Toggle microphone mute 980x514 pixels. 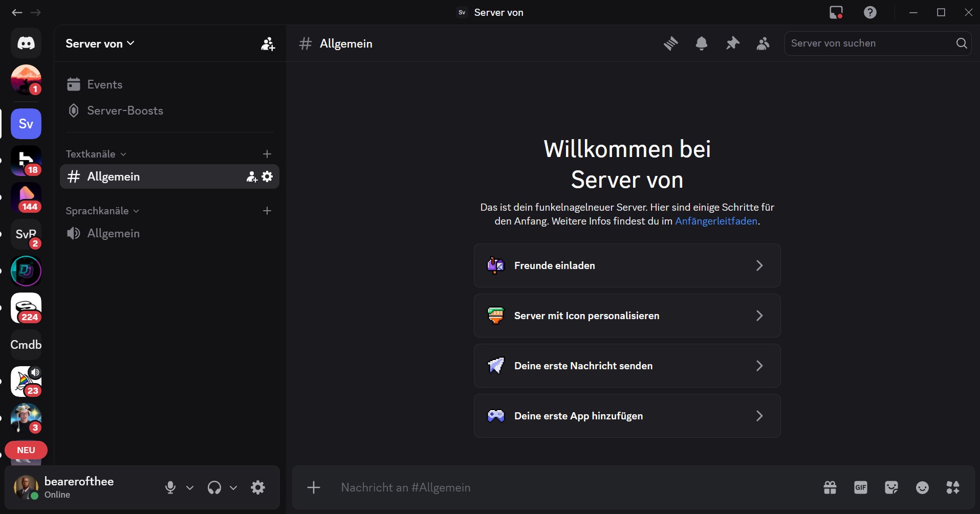click(170, 487)
